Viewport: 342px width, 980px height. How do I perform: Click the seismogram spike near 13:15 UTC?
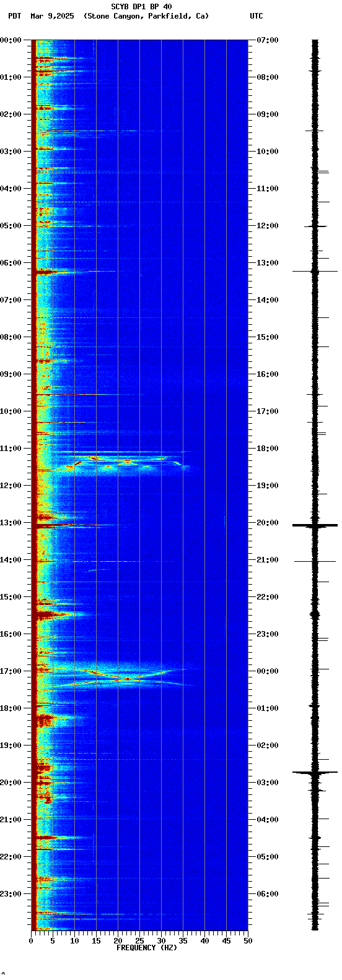coord(315,271)
